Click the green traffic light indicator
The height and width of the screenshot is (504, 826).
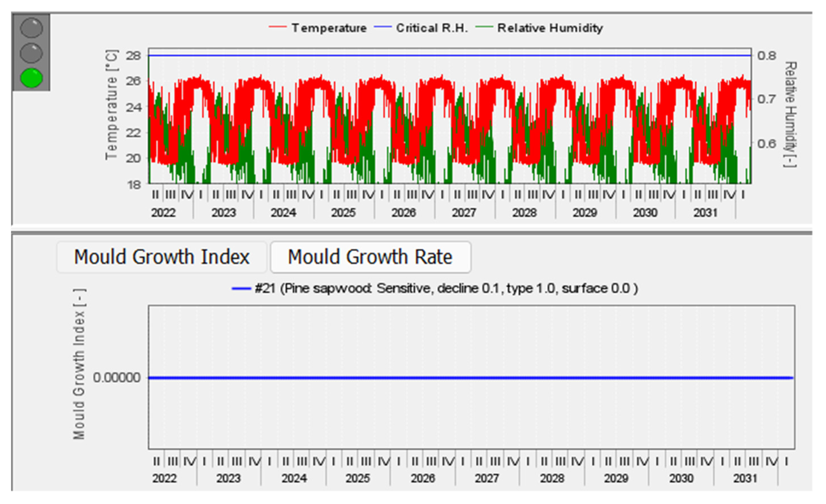31,78
